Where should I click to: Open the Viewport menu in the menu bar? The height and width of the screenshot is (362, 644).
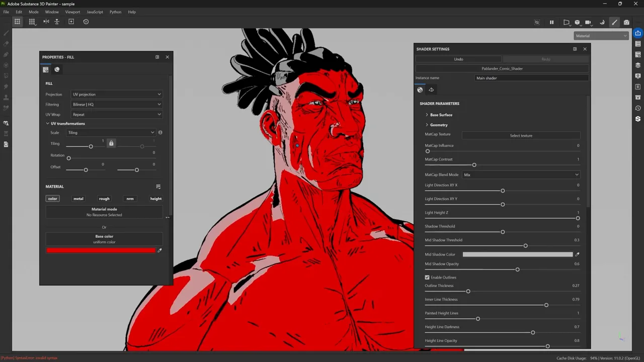pyautogui.click(x=72, y=12)
